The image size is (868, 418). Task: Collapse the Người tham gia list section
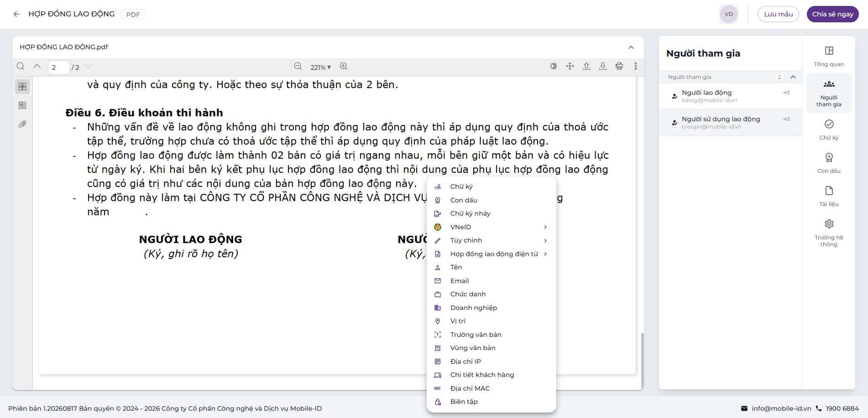click(793, 77)
